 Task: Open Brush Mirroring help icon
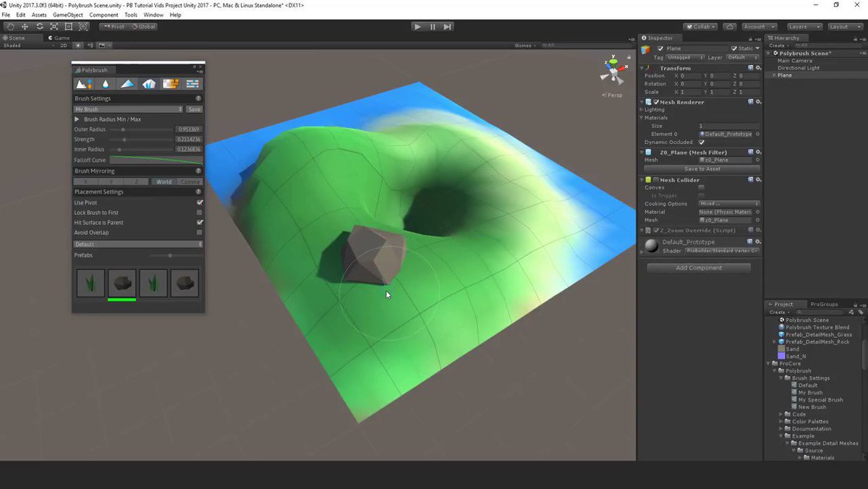[x=198, y=171]
